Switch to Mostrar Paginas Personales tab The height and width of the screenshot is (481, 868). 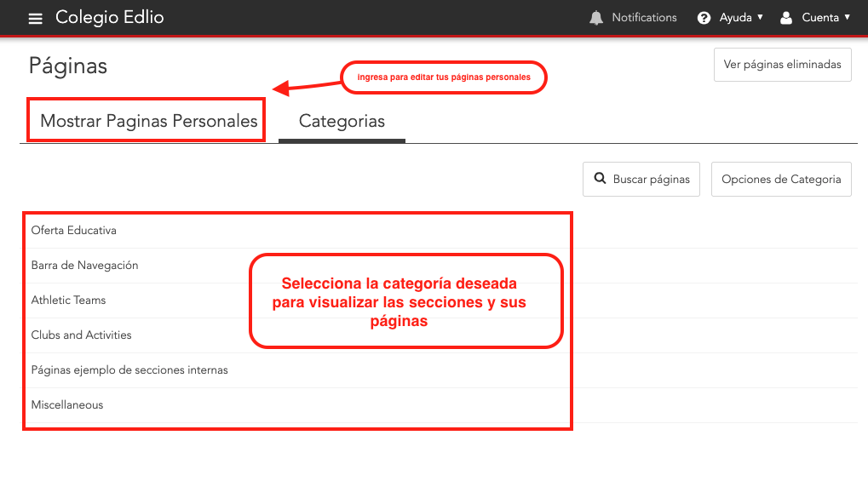click(149, 122)
